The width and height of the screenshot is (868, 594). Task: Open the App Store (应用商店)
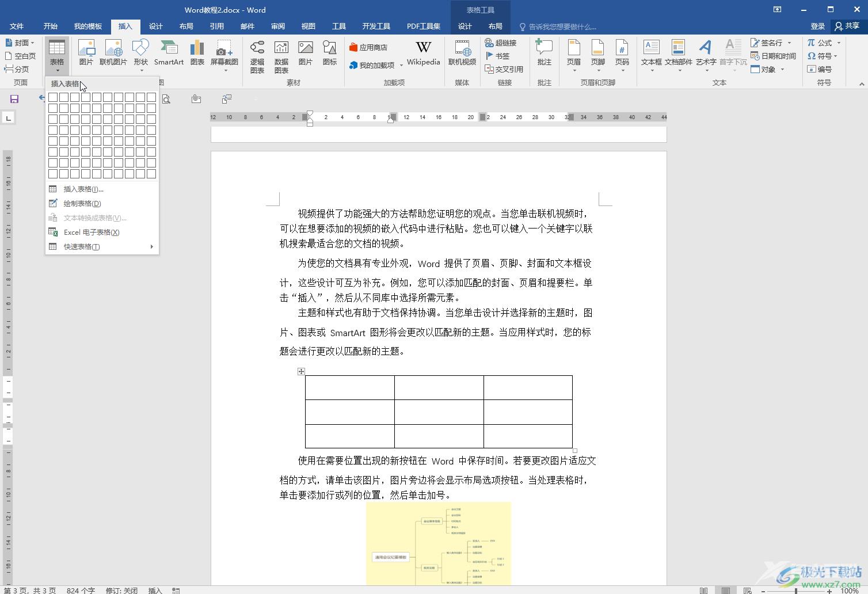[368, 47]
